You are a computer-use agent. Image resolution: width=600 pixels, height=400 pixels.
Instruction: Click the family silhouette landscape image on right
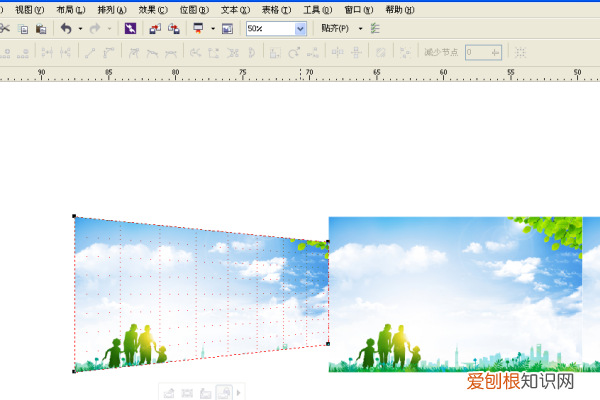455,294
